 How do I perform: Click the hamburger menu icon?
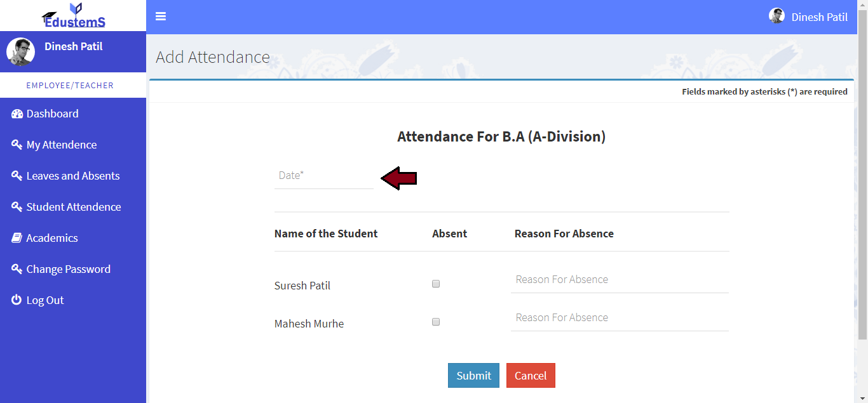[x=161, y=17]
